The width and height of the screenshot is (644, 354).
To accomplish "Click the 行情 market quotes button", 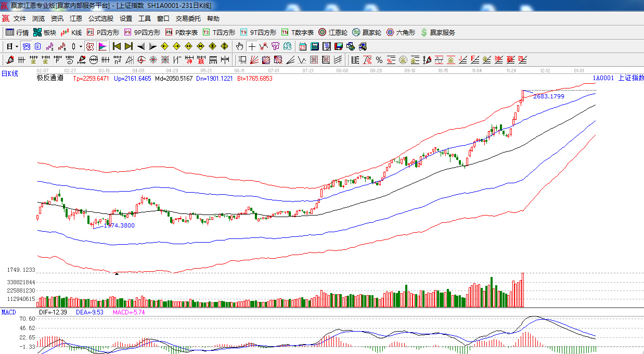I will pos(17,32).
